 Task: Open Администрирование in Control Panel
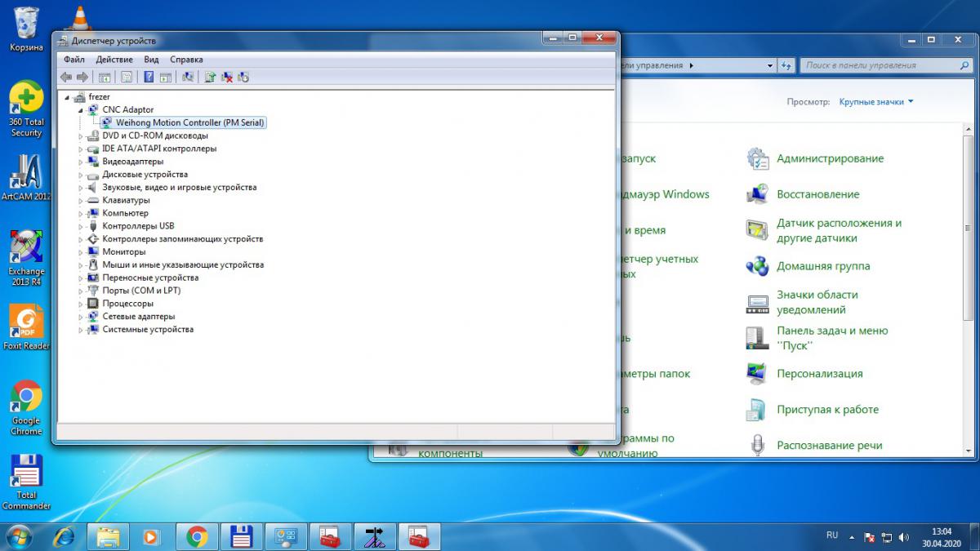830,158
